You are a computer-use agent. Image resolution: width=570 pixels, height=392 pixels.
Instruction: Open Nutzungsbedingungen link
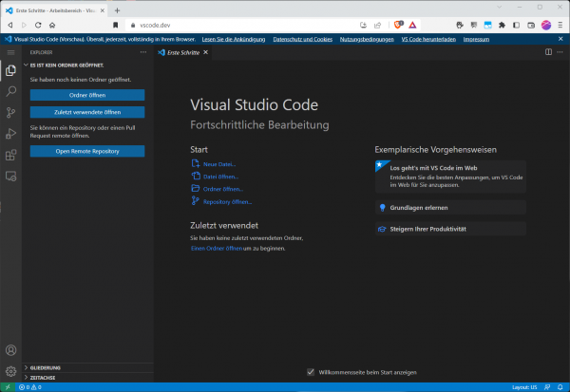click(x=367, y=39)
